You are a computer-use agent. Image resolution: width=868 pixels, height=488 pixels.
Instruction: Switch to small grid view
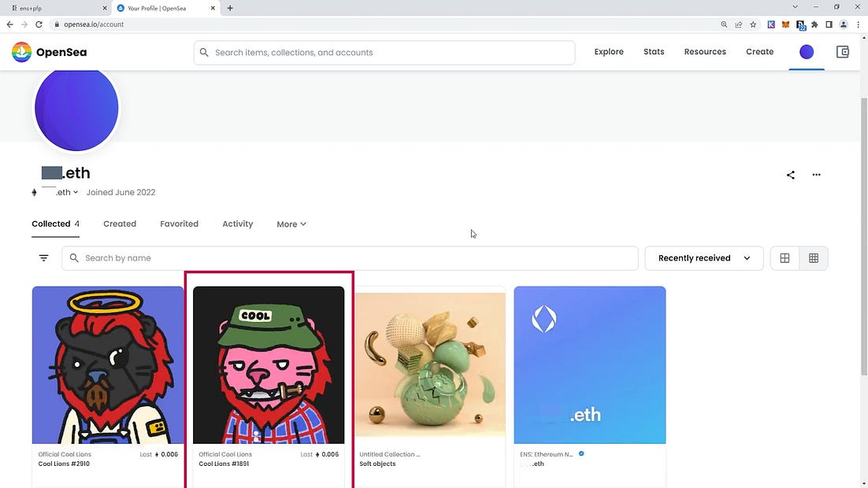pyautogui.click(x=813, y=258)
